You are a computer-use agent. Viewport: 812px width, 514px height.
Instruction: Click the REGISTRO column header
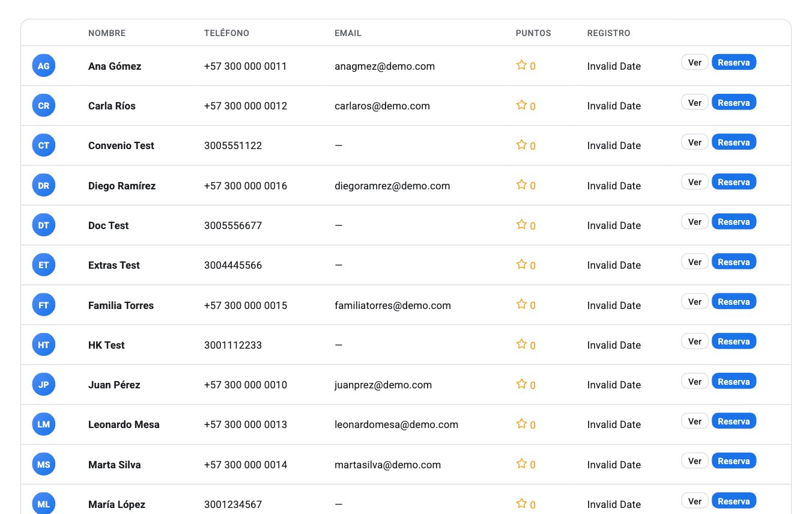pos(608,33)
